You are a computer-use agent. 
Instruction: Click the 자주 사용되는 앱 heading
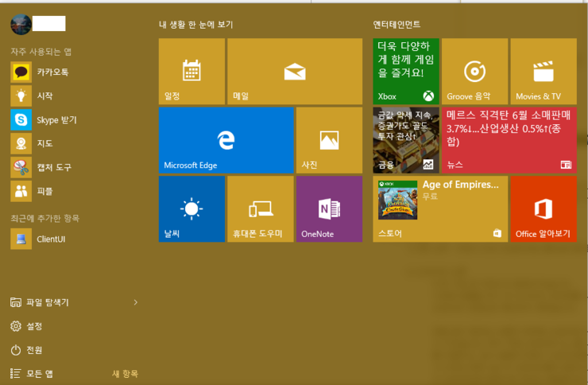click(41, 52)
